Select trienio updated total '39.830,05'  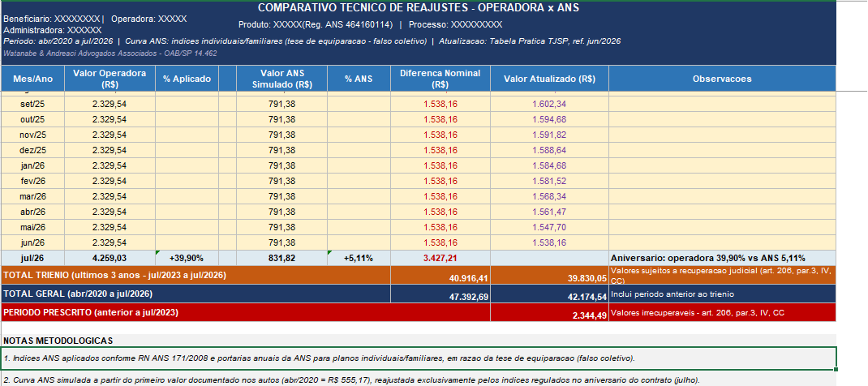pyautogui.click(x=549, y=275)
